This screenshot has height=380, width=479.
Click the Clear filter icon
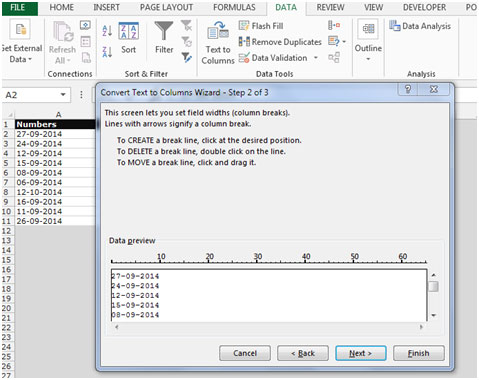tap(186, 26)
